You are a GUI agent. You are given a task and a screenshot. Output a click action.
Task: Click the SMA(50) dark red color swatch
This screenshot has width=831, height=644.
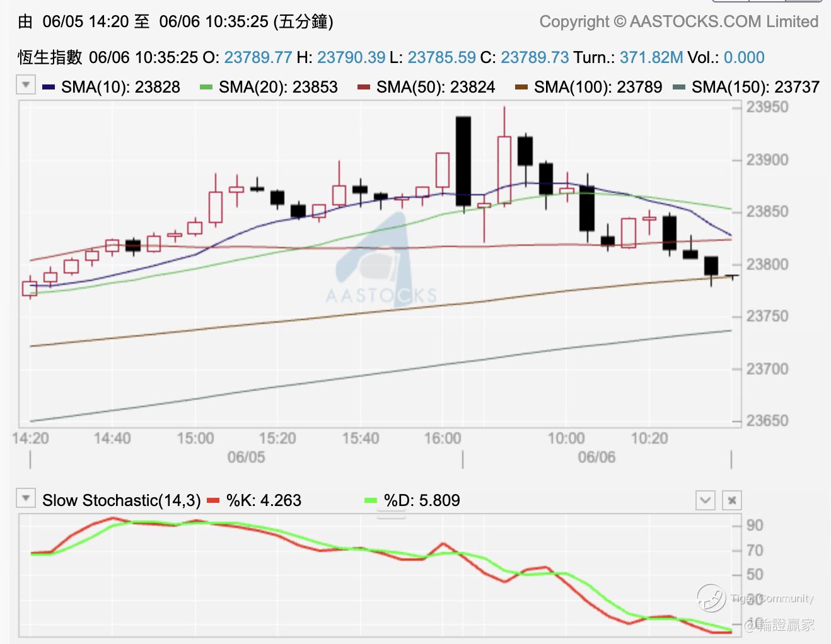tap(364, 87)
